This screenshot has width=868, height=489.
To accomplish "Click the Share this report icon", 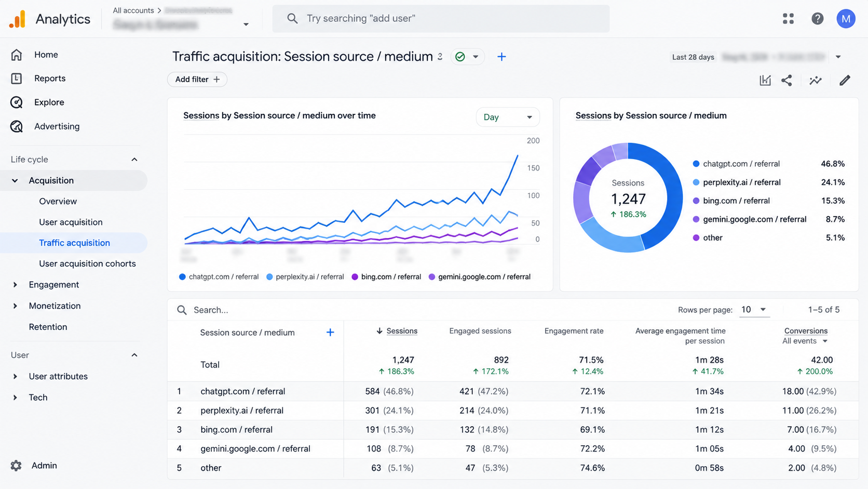I will [x=787, y=80].
